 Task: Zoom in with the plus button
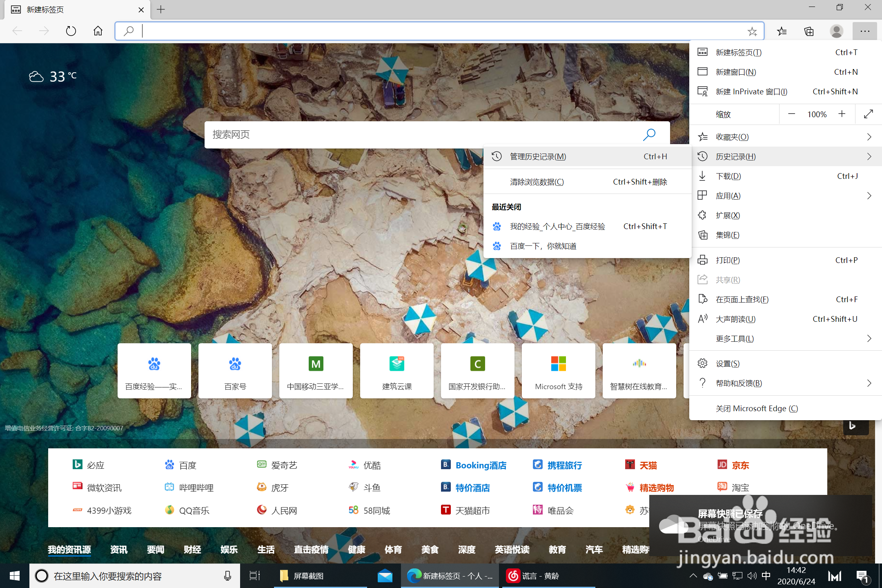(x=842, y=114)
